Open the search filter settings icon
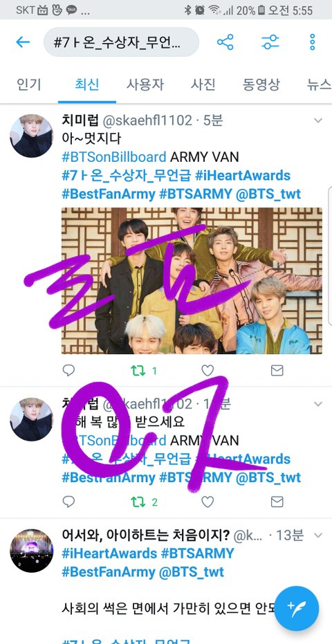 point(270,42)
